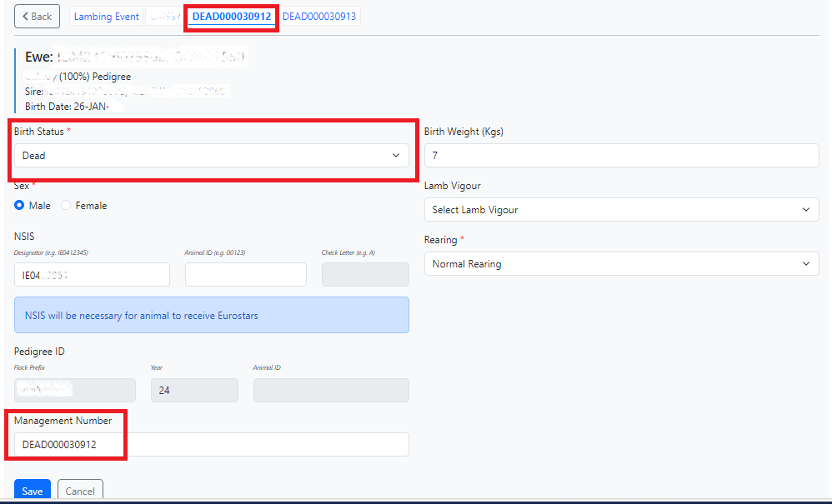Click the NSIS Check Letter field

pos(364,275)
